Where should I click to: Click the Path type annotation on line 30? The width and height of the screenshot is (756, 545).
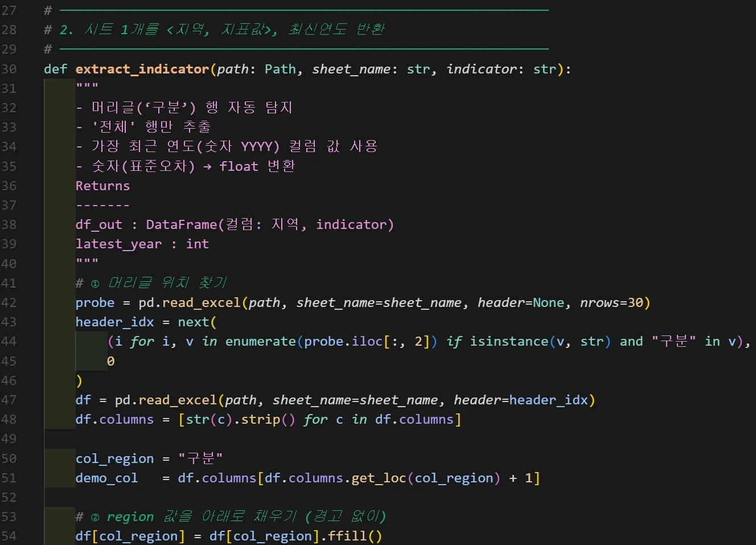pos(280,69)
